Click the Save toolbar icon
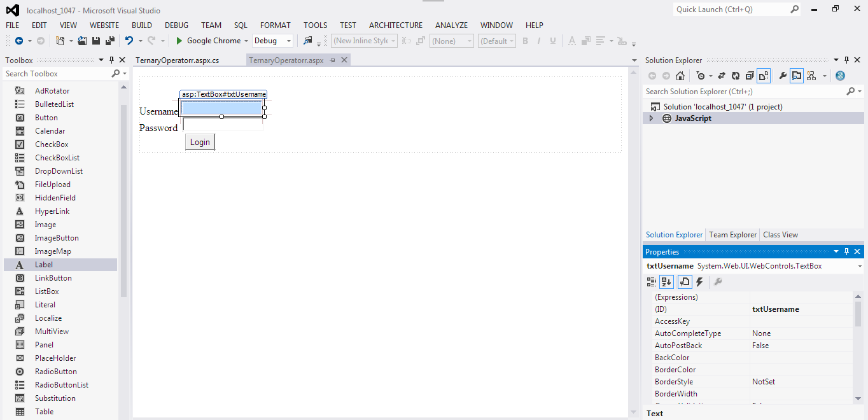868x420 pixels. [x=96, y=41]
